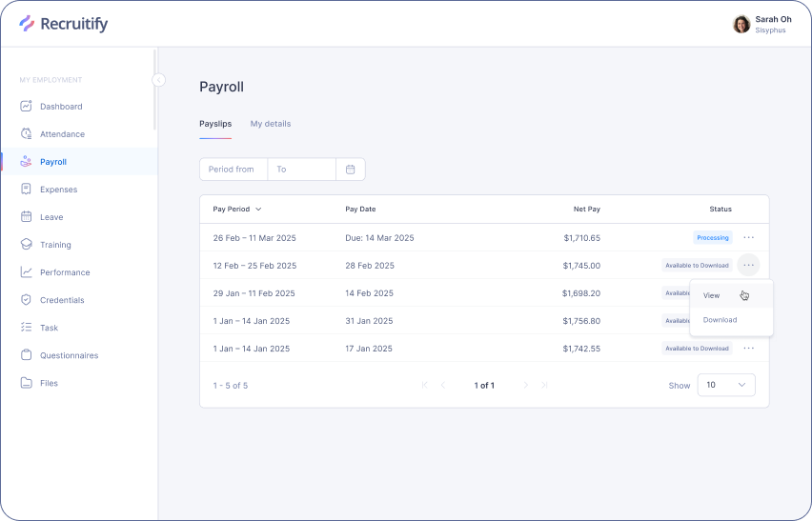Select the 12 Feb – 25 Feb 2025 period

254,266
